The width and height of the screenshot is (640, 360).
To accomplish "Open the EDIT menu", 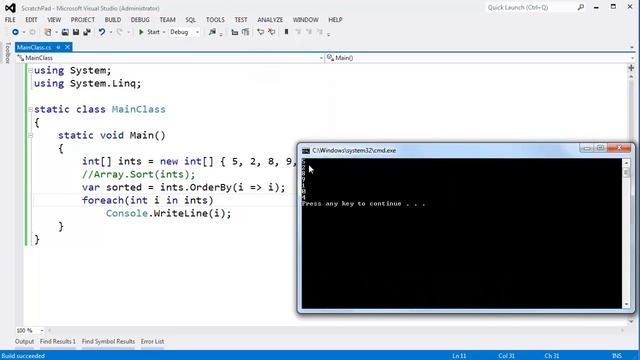I will 31,20.
